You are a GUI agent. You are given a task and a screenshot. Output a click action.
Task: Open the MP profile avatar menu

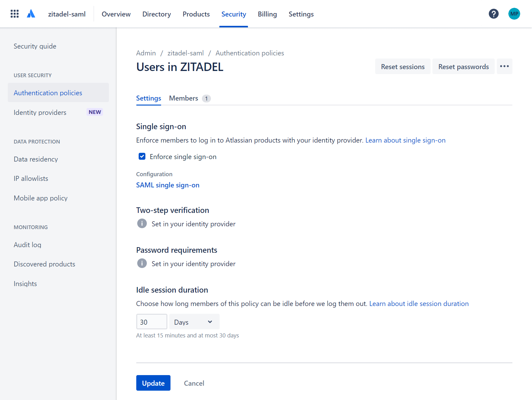click(514, 14)
